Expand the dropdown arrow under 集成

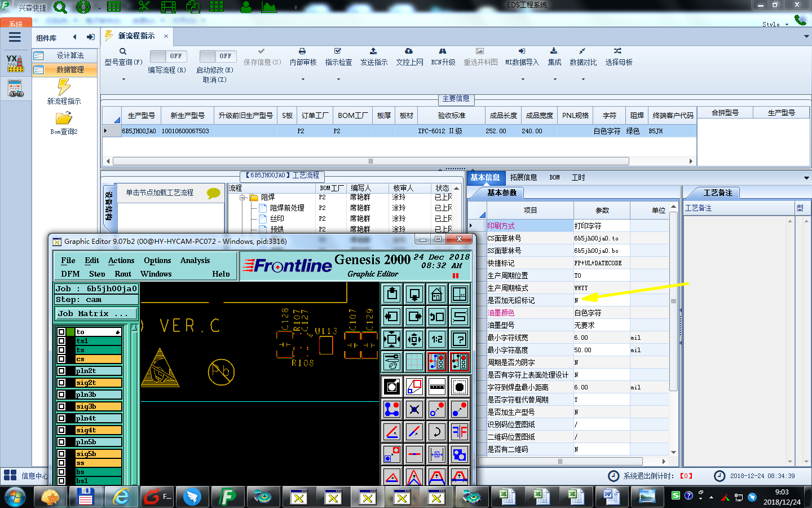click(555, 80)
